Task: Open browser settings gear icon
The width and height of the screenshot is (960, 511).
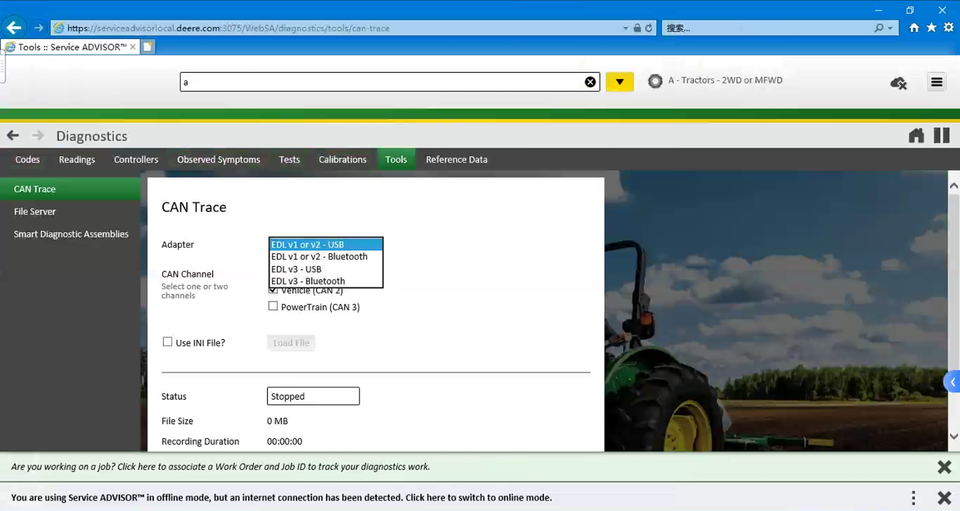Action: (948, 28)
